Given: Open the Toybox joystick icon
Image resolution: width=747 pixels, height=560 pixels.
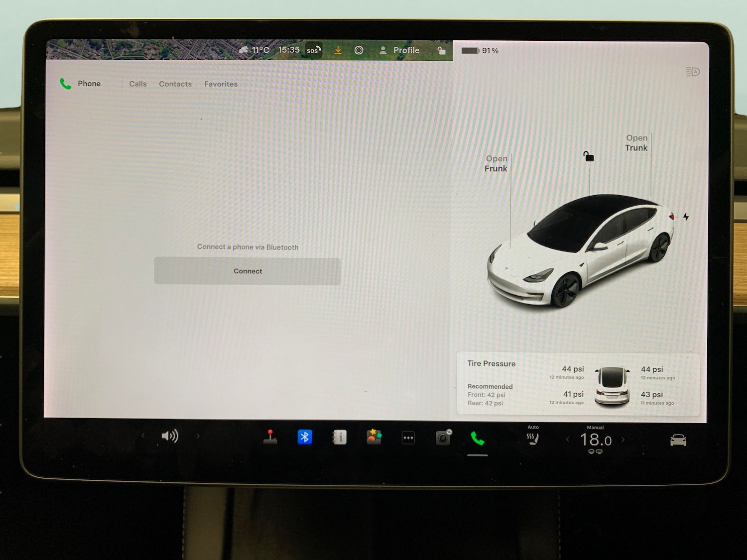Looking at the screenshot, I should (x=270, y=437).
